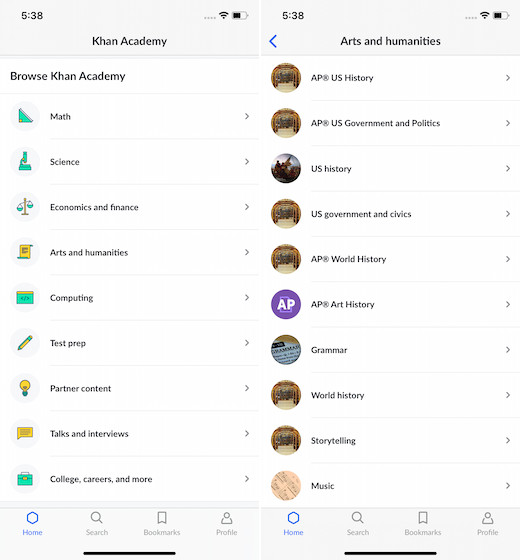Open the US government and civics course
Image resolution: width=520 pixels, height=560 pixels.
pos(390,214)
